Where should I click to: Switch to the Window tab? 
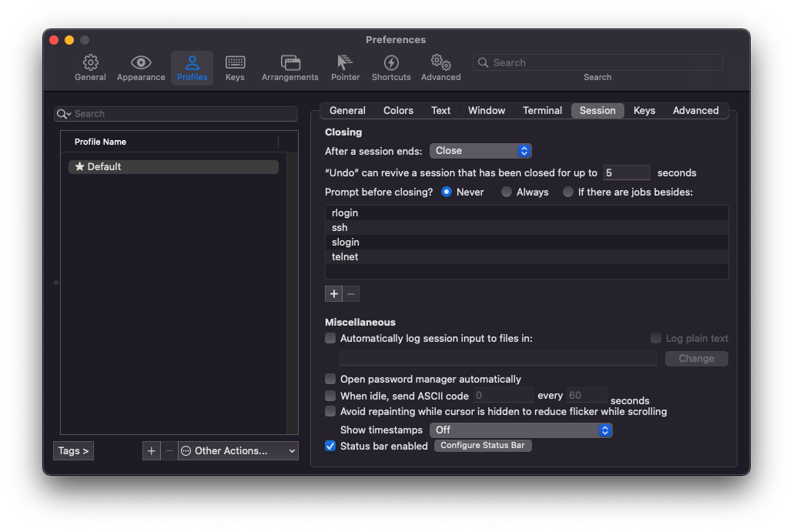[x=487, y=111]
